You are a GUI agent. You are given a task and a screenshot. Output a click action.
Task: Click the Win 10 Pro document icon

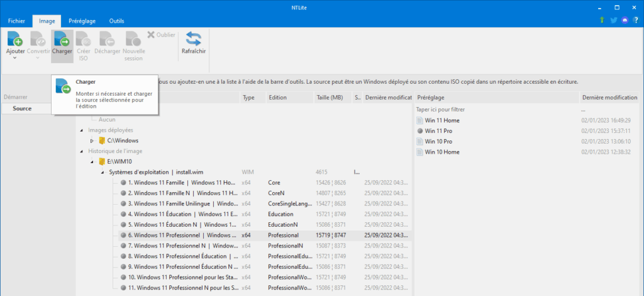click(419, 142)
